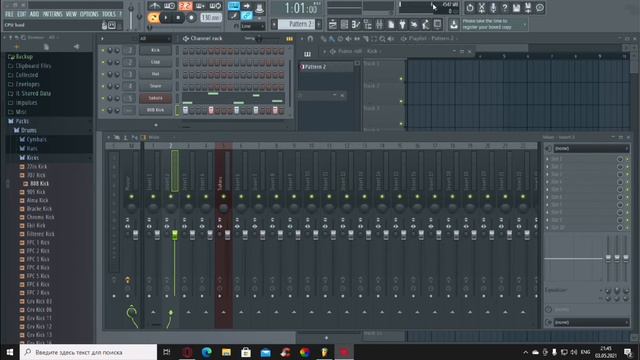Image resolution: width=640 pixels, height=360 pixels.
Task: Click the question mark help icon
Action: pyautogui.click(x=505, y=7)
